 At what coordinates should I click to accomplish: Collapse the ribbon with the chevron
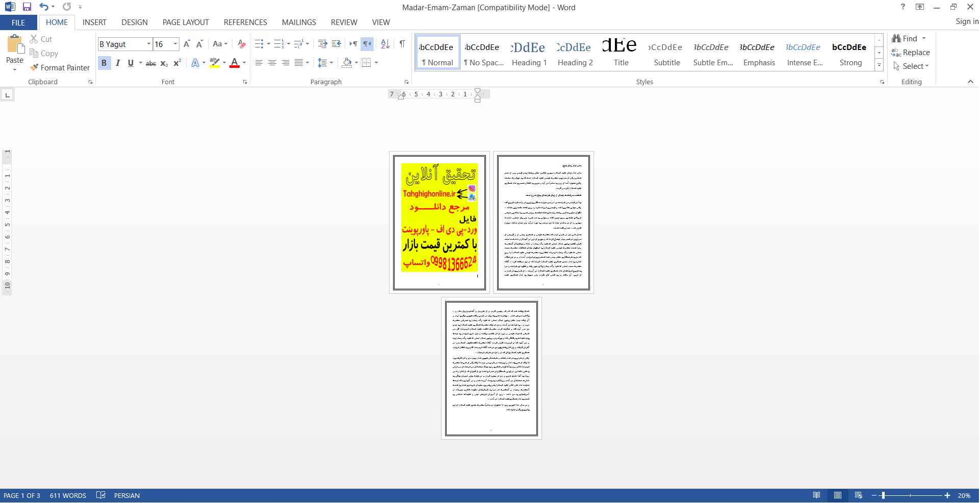click(x=970, y=82)
